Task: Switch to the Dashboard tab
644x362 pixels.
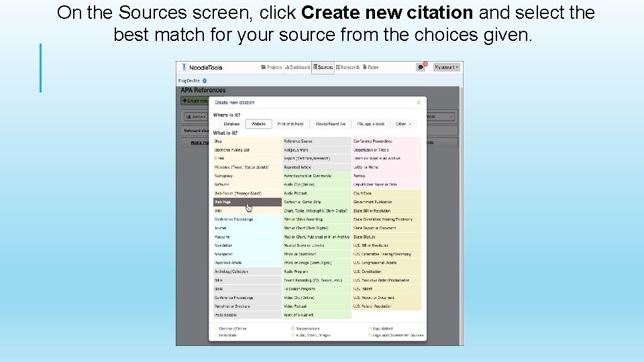Action: click(x=298, y=67)
